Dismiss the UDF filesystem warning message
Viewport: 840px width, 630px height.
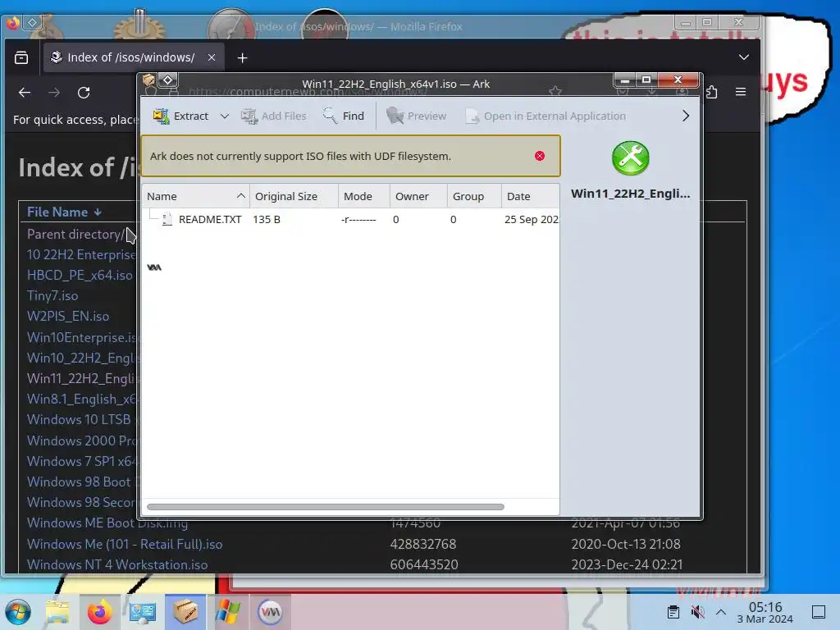click(x=540, y=156)
